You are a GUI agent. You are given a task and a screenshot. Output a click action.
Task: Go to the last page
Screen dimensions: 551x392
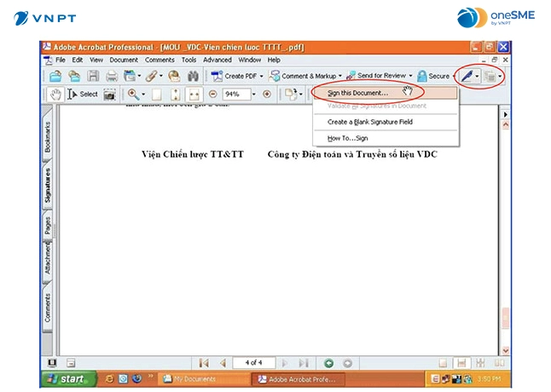304,363
